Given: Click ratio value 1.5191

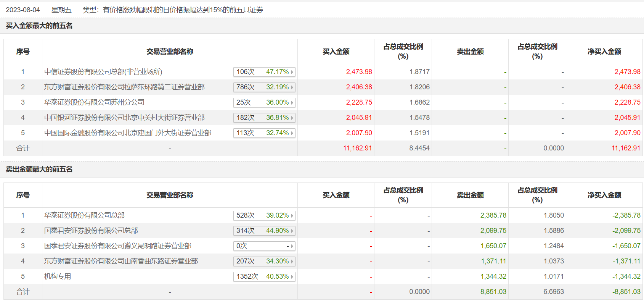Looking at the screenshot, I should pyautogui.click(x=419, y=133).
